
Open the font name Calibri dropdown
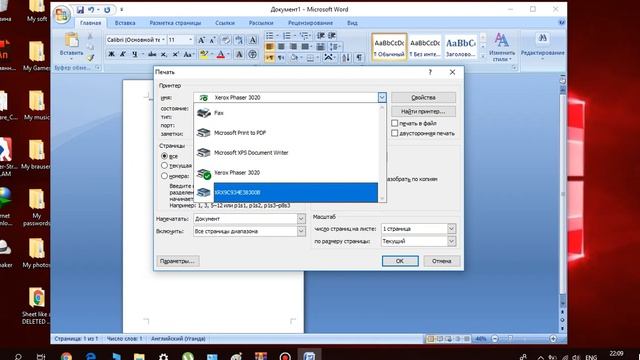(x=163, y=40)
